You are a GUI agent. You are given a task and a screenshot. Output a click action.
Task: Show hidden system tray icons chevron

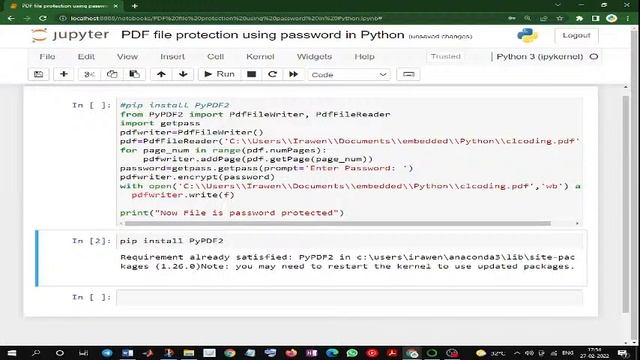(517, 353)
